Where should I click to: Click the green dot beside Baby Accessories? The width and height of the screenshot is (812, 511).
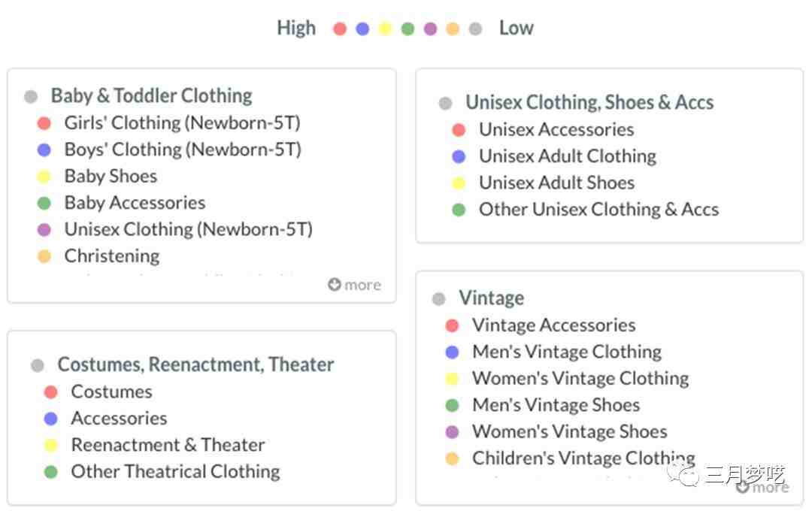pyautogui.click(x=44, y=203)
